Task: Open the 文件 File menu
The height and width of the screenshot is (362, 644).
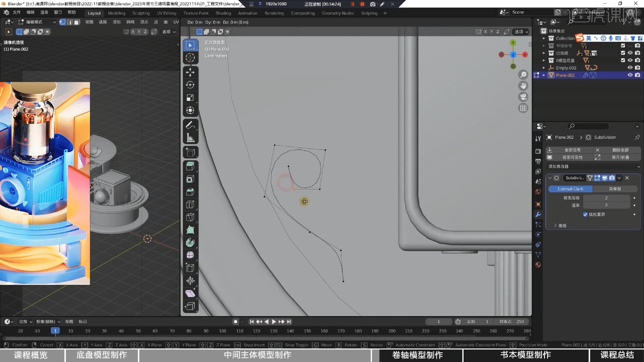Action: (16, 12)
